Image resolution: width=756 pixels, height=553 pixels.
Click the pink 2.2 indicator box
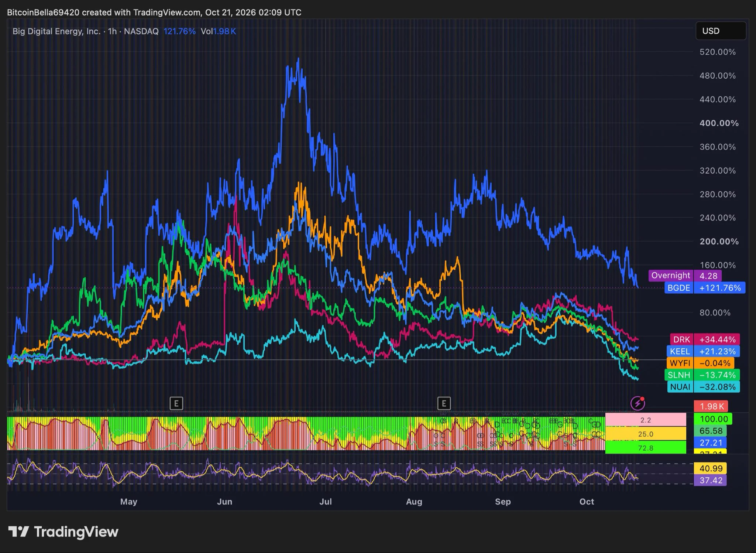(x=646, y=420)
